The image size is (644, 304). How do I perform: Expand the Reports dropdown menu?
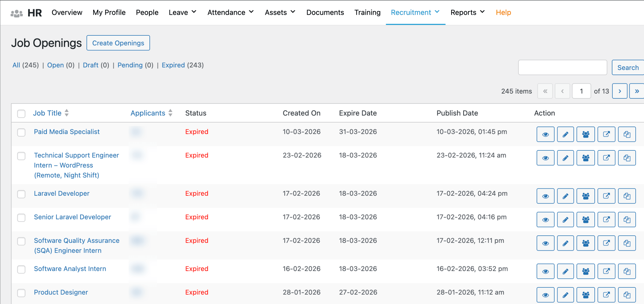pyautogui.click(x=467, y=12)
